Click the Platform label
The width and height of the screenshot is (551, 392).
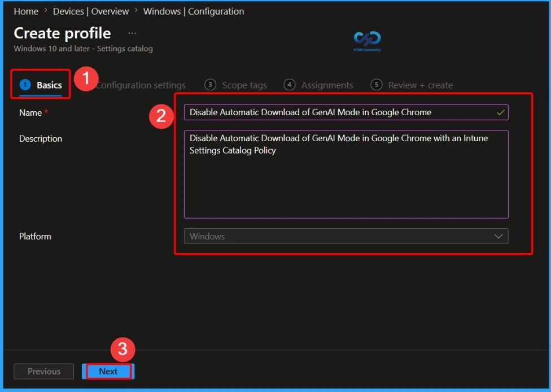[35, 236]
